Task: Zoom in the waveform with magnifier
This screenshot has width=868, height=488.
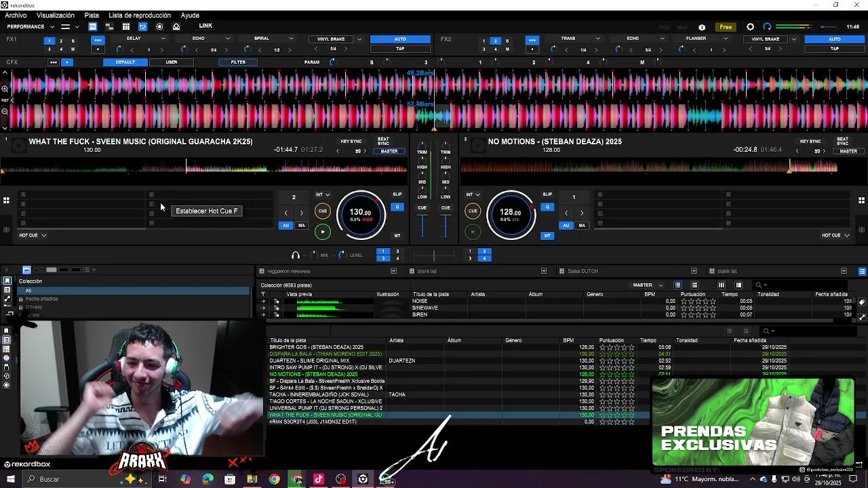Action: (5, 89)
